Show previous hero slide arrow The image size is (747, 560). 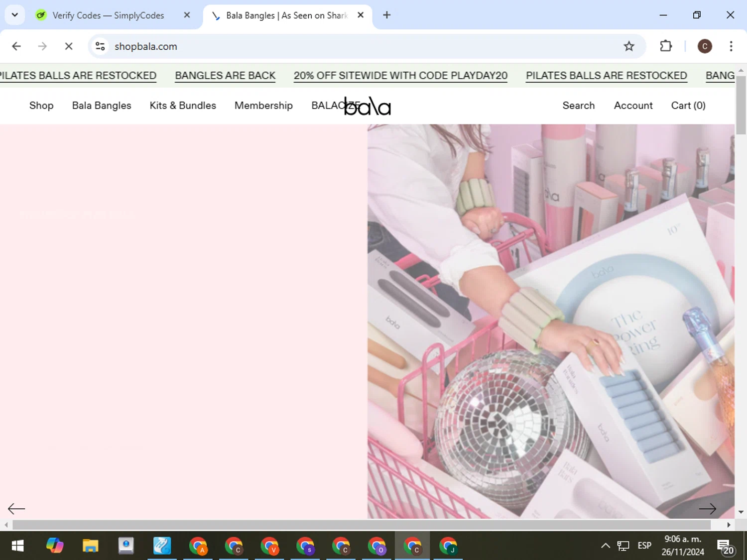16,509
